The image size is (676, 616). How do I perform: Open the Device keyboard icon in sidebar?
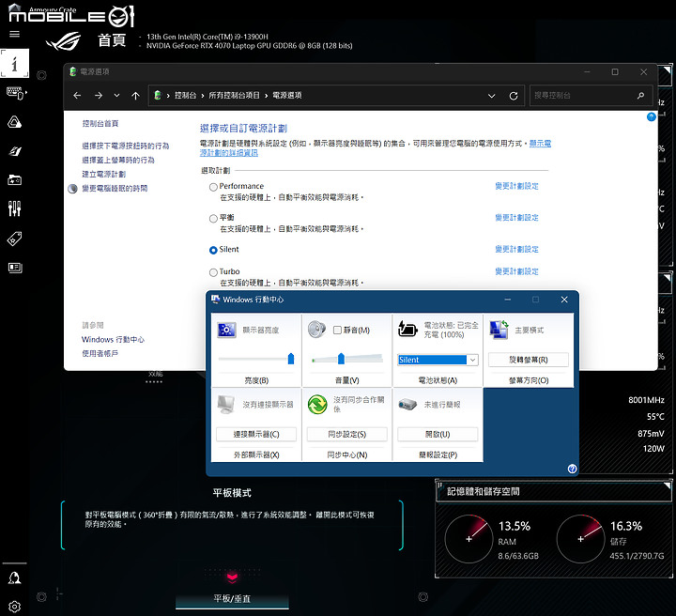pyautogui.click(x=16, y=93)
